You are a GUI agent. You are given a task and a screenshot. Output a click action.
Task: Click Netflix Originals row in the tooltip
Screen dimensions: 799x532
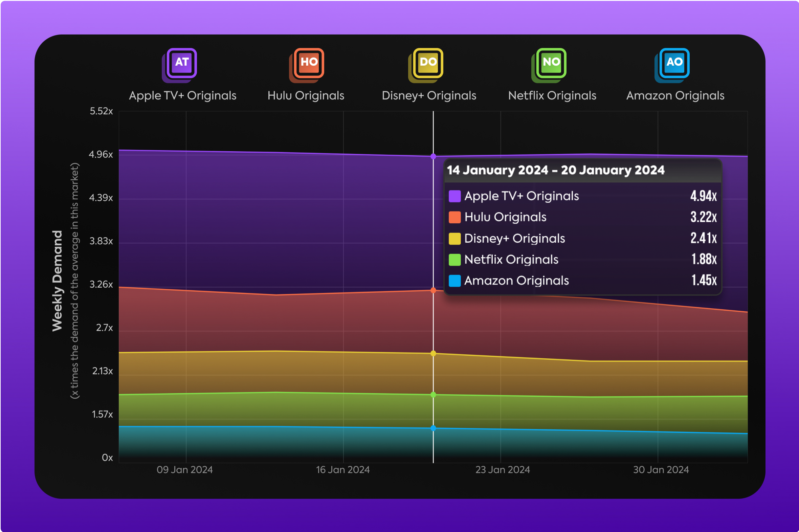[583, 260]
